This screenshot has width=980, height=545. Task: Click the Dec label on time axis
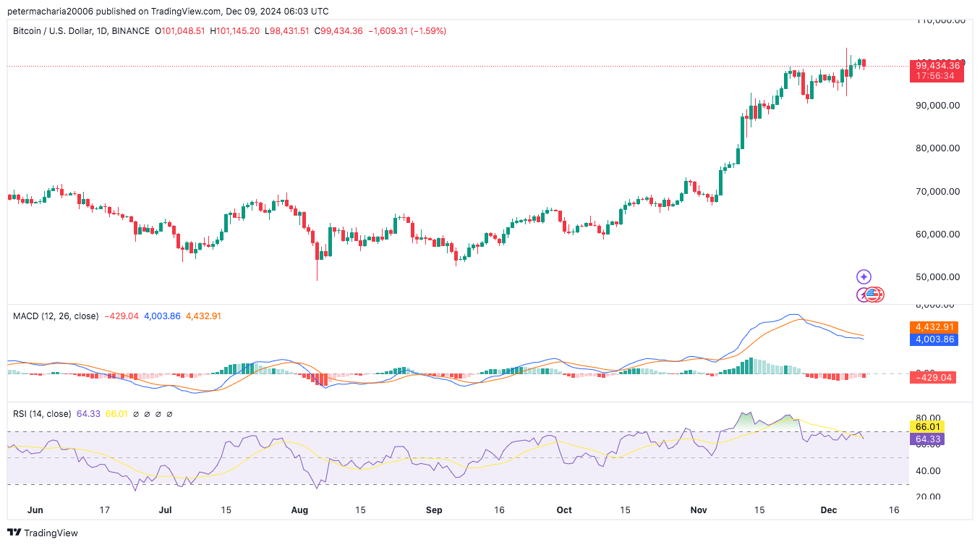click(829, 510)
